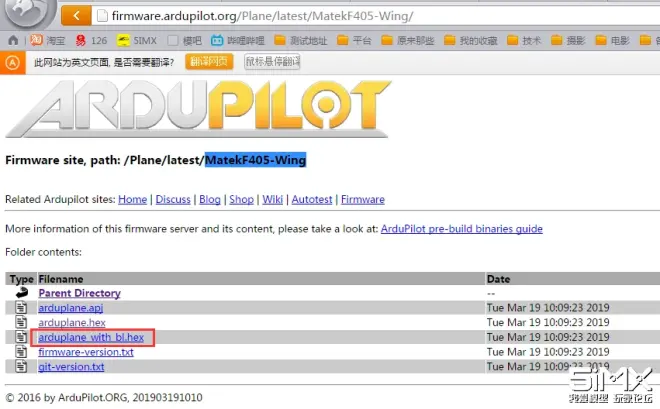
Task: Open the 平台 bookmark folder
Action: [354, 40]
